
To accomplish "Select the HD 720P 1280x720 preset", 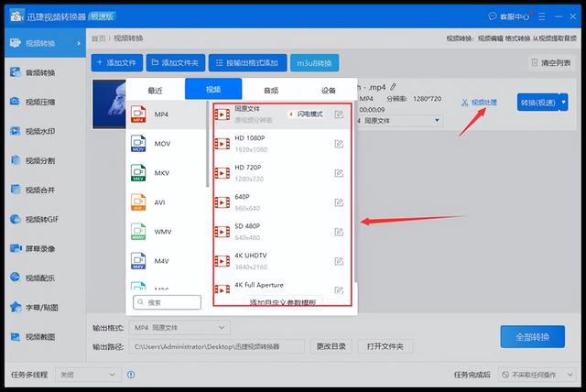I will 283,173.
